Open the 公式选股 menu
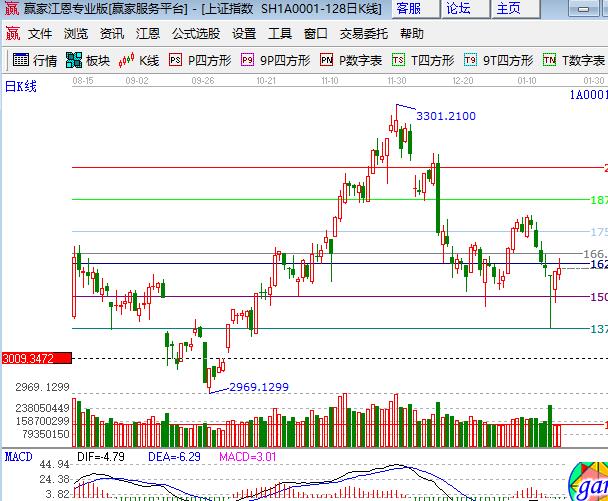The height and width of the screenshot is (501, 608). pyautogui.click(x=195, y=33)
